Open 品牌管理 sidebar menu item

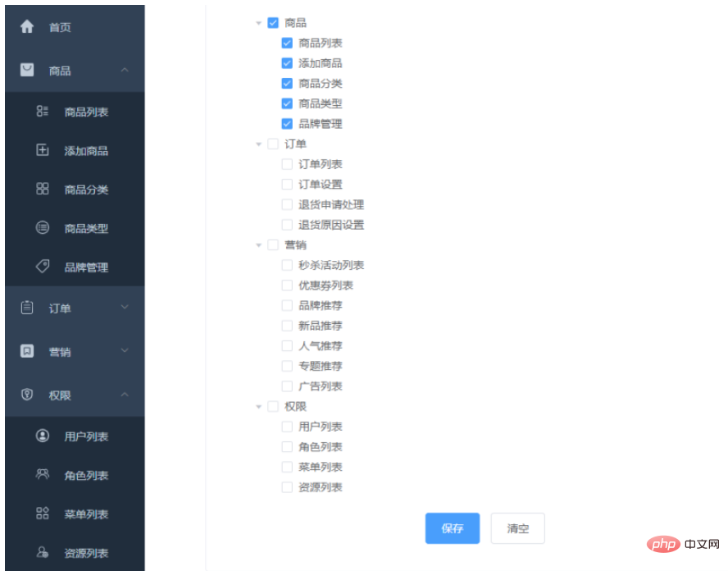tap(75, 267)
